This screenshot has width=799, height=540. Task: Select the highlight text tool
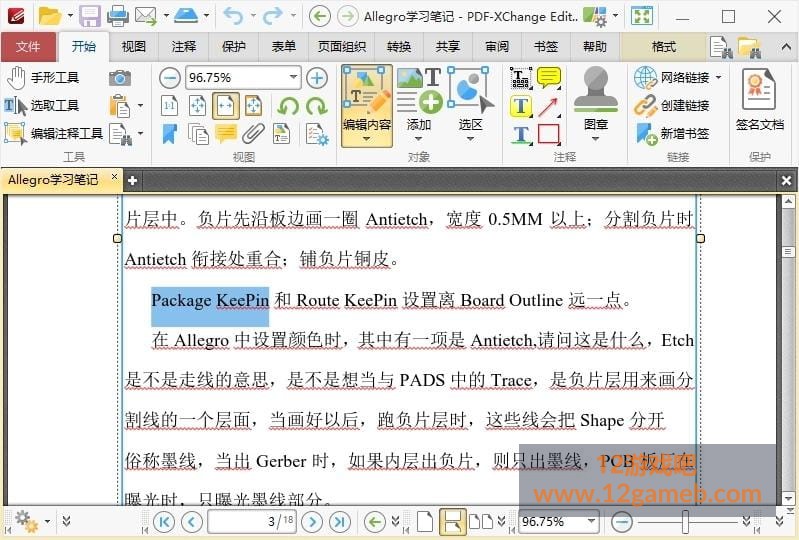click(521, 106)
